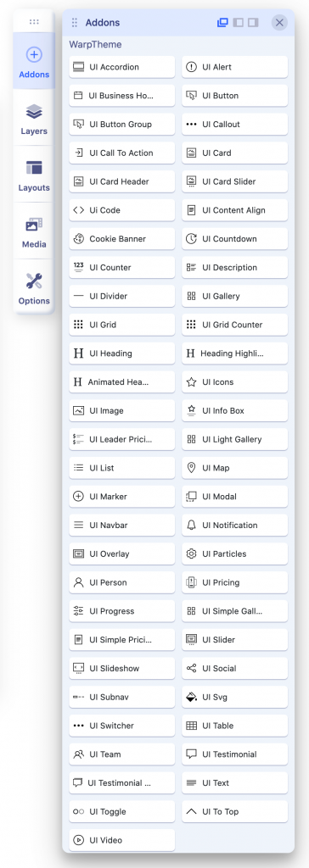The width and height of the screenshot is (309, 868).
Task: Add the UI Countdown addon
Action: [x=234, y=238]
